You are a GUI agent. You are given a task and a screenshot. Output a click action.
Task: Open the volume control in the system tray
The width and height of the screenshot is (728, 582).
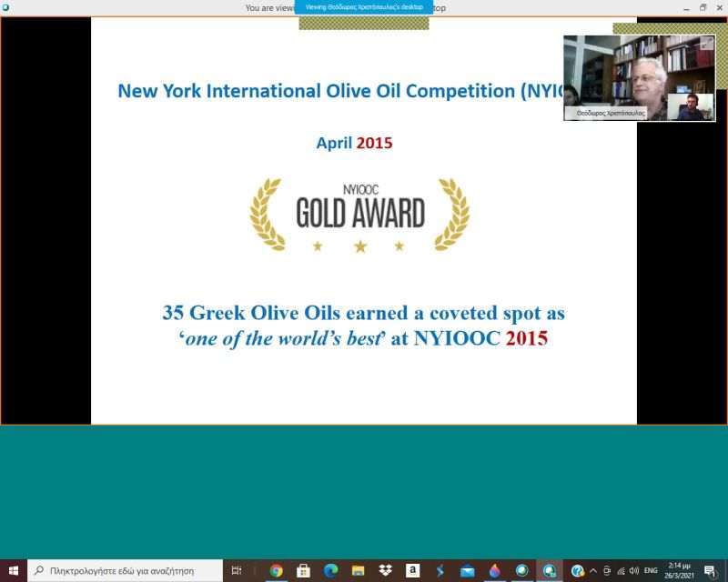pyautogui.click(x=634, y=570)
